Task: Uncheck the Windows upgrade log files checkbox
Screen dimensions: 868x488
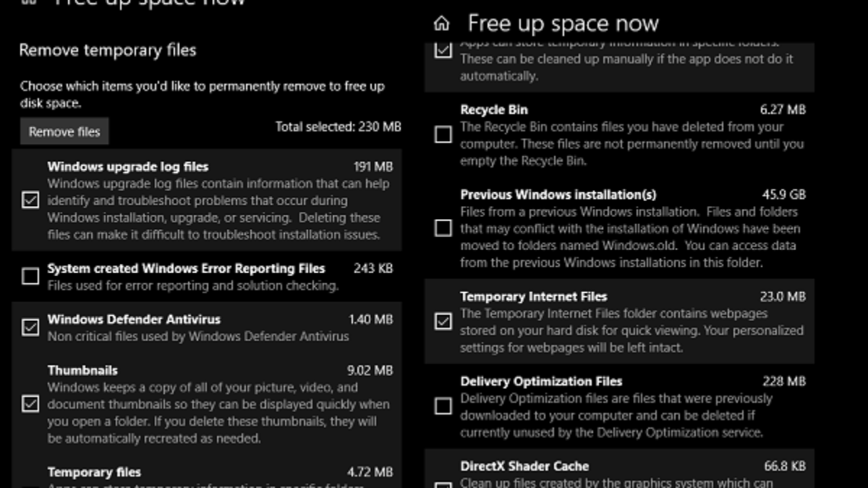Action: [30, 200]
